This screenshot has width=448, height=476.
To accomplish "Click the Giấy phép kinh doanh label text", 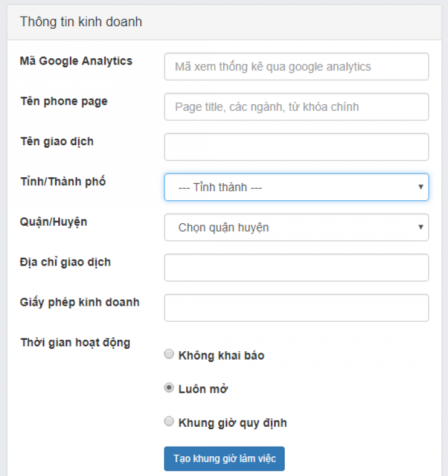I will point(80,303).
